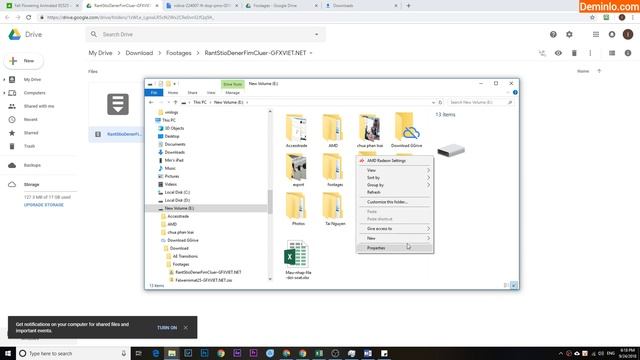This screenshot has width=640, height=360.
Task: Reverse the Name sort direction arrow in Drive
Action: (x=599, y=71)
